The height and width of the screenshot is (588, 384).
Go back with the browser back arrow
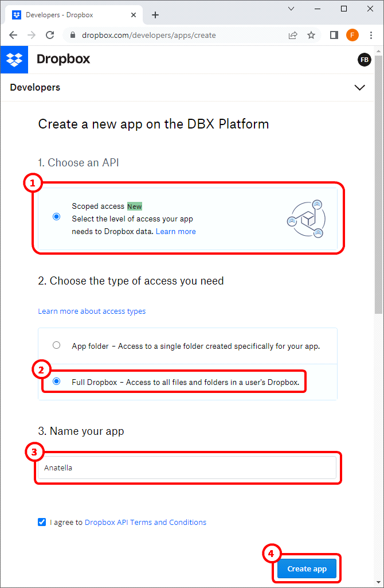click(x=13, y=35)
